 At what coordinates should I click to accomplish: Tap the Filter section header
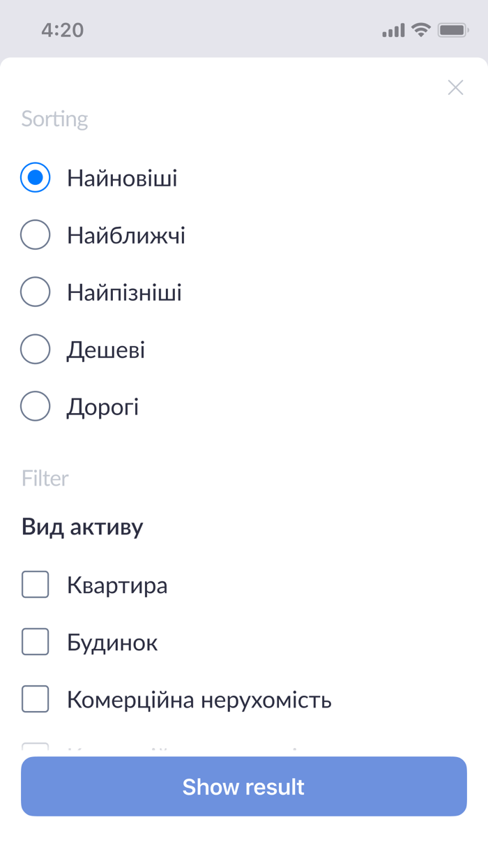45,478
